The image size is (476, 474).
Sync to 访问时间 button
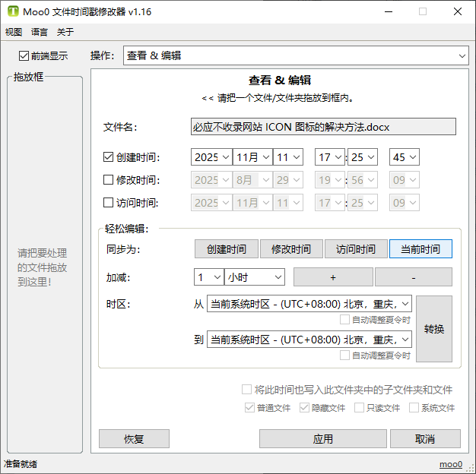point(356,249)
